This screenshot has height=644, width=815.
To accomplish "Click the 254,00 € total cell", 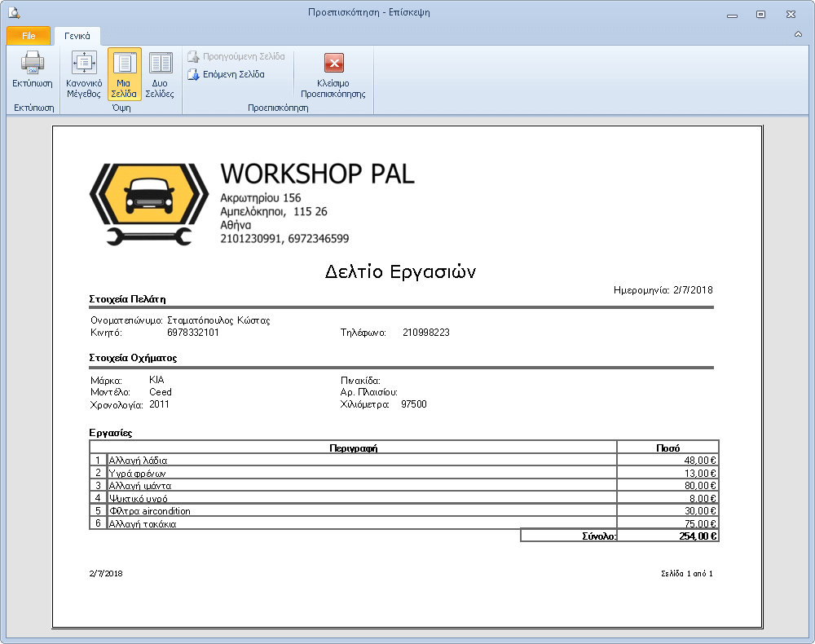I will [668, 536].
